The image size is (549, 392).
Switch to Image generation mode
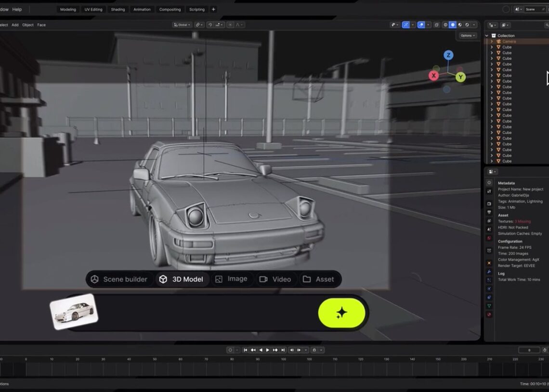click(x=232, y=278)
